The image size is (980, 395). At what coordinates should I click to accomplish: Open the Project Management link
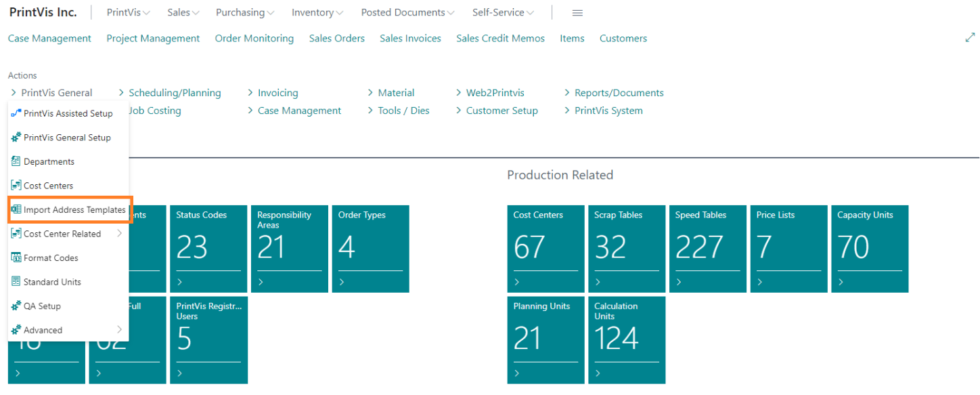pyautogui.click(x=153, y=39)
